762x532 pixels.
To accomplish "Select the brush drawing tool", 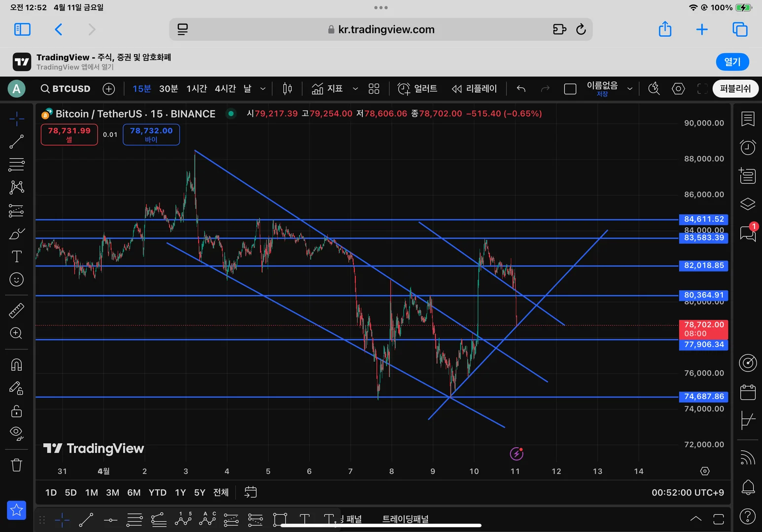I will coord(16,233).
